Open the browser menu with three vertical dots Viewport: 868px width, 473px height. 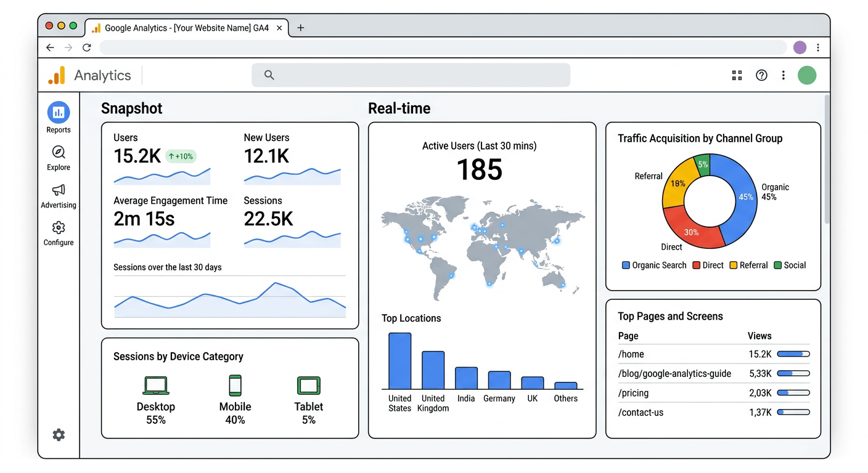818,47
